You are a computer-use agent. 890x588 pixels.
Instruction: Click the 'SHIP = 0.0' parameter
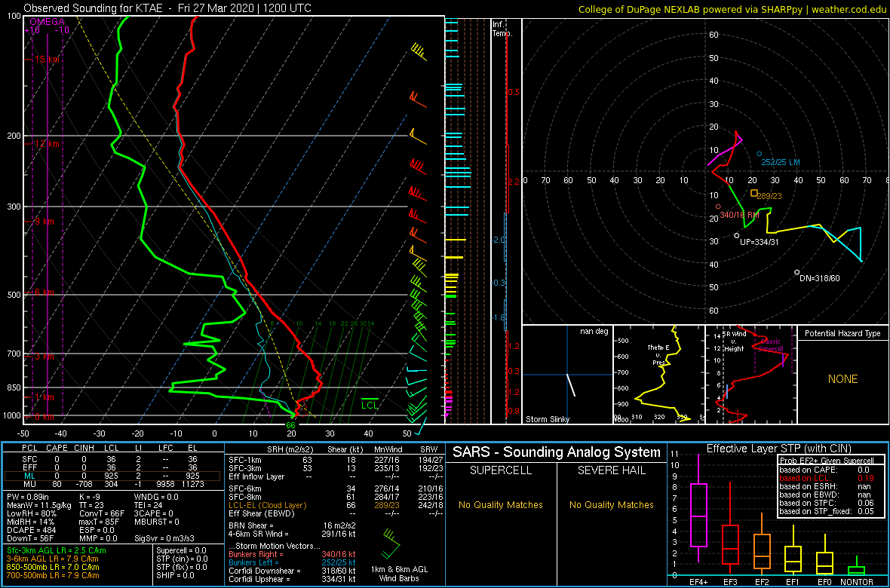pos(175,575)
